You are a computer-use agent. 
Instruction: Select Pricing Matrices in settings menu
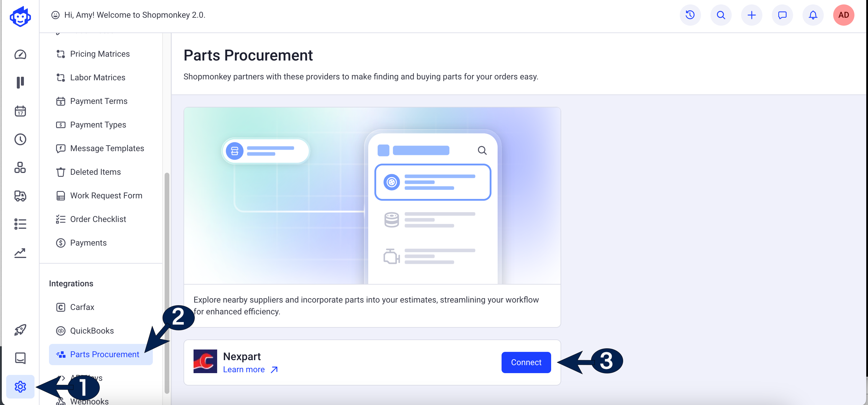click(x=100, y=54)
